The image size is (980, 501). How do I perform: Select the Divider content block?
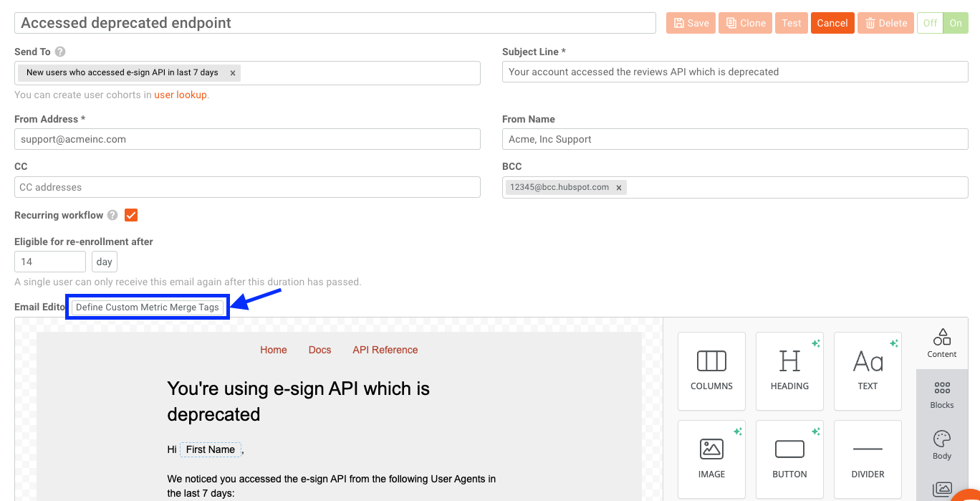tap(868, 459)
